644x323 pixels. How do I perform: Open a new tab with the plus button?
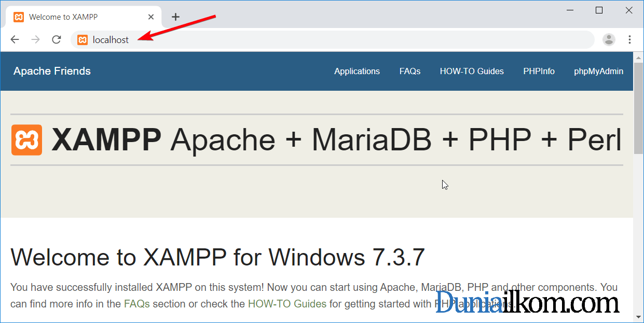(175, 17)
